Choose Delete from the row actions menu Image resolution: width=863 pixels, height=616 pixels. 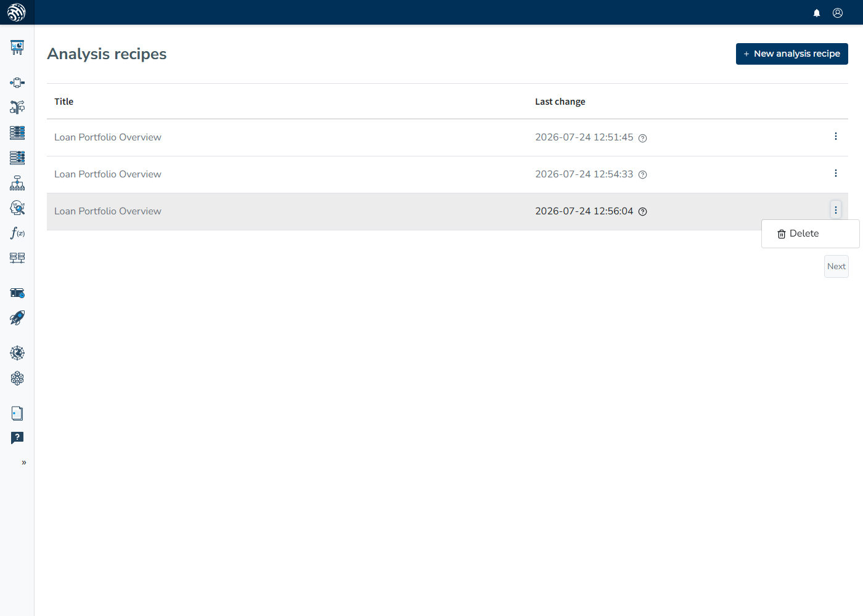pyautogui.click(x=810, y=234)
